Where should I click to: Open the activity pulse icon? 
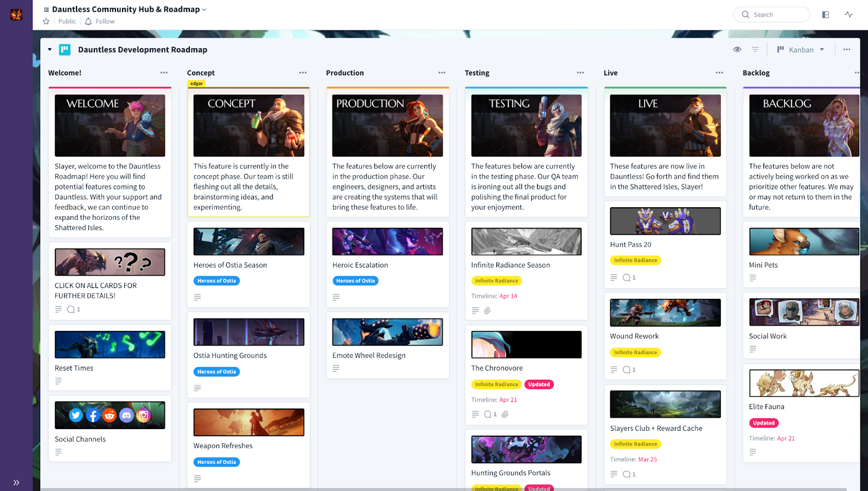tap(848, 15)
